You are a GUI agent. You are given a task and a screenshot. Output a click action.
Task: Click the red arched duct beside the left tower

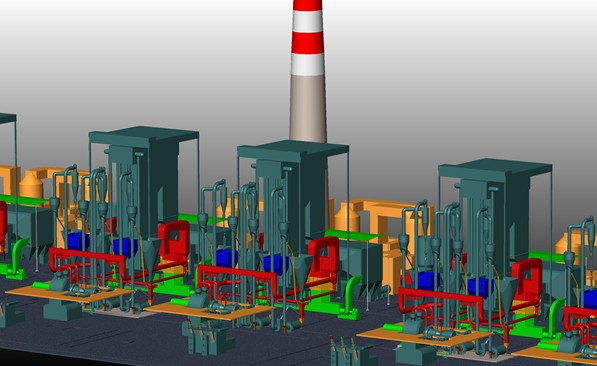[174, 240]
